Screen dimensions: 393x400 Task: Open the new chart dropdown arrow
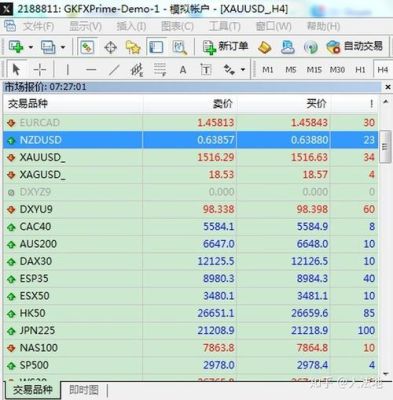[31, 47]
